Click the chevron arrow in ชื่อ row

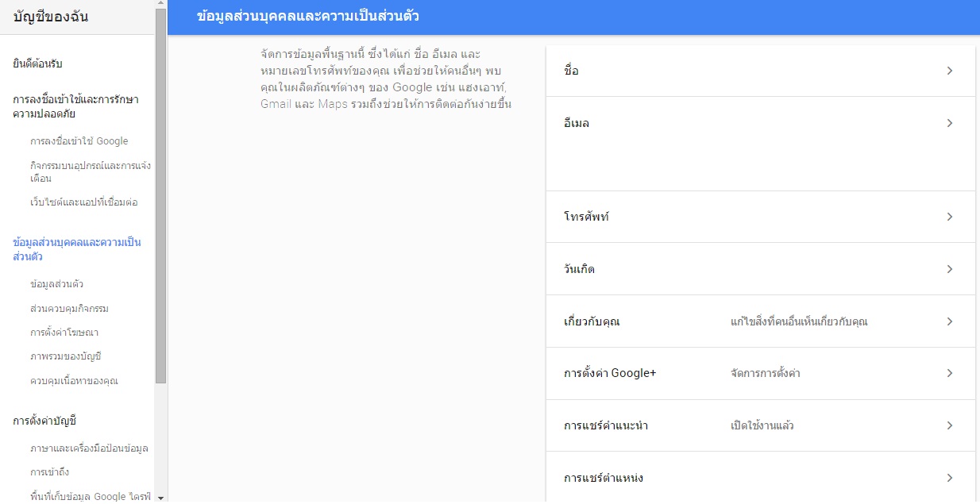coord(949,71)
